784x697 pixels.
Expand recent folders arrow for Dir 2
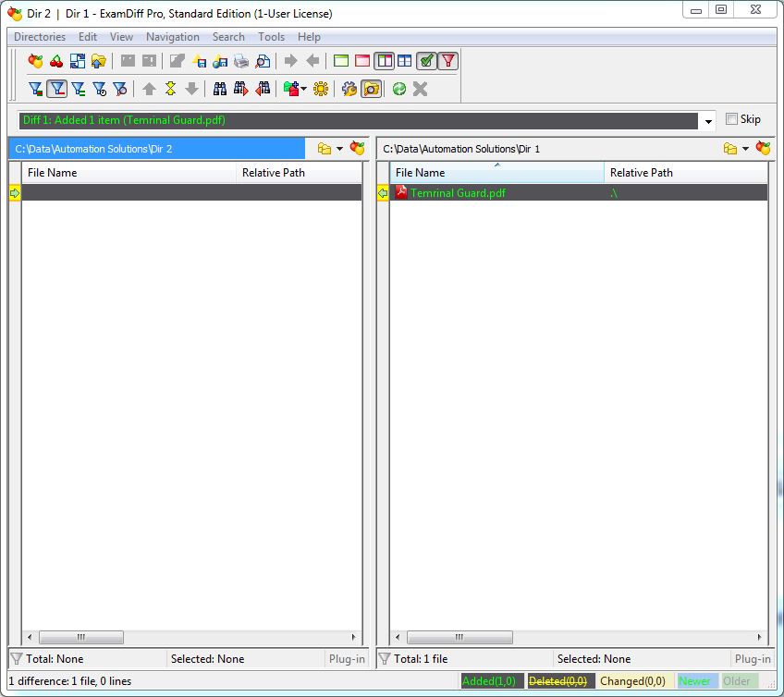[x=339, y=149]
